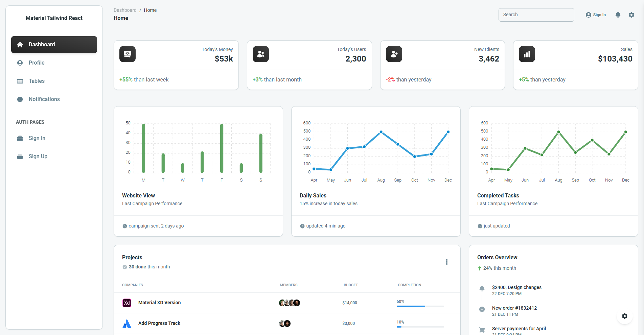This screenshot has width=644, height=335.
Task: Click the clock icon beside campaign sent
Action: coord(124,226)
